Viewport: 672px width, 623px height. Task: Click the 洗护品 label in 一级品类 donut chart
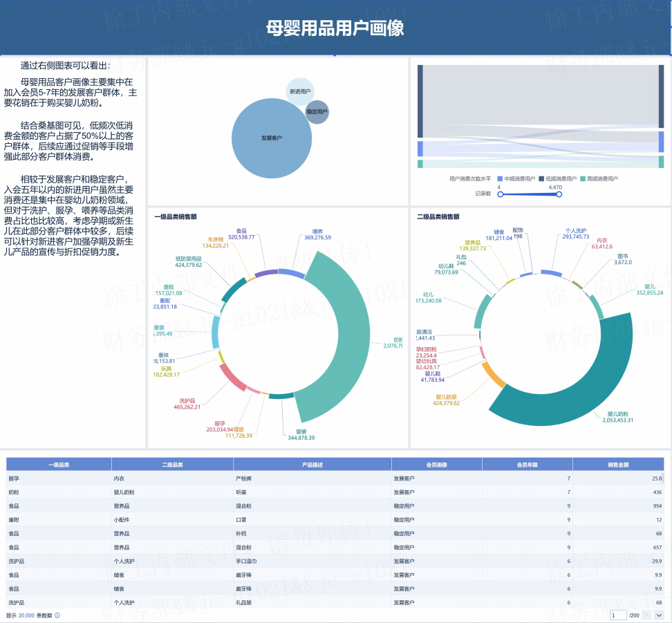pos(187,400)
